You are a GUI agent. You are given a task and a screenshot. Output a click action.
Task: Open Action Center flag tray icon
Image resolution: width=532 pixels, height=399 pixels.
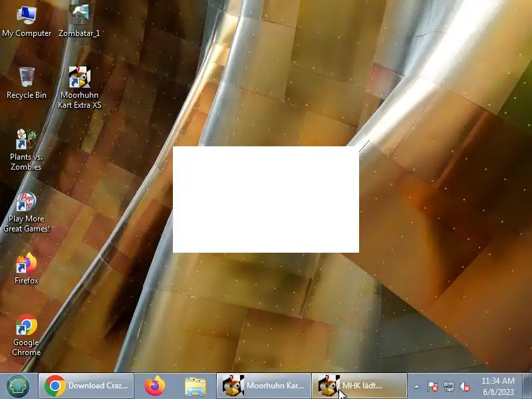(433, 386)
